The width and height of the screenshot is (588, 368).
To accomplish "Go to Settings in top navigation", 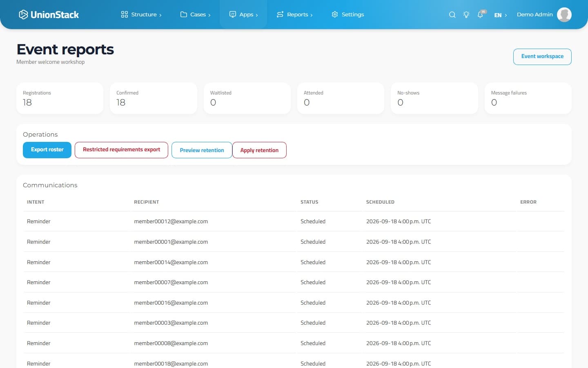I will pyautogui.click(x=347, y=14).
